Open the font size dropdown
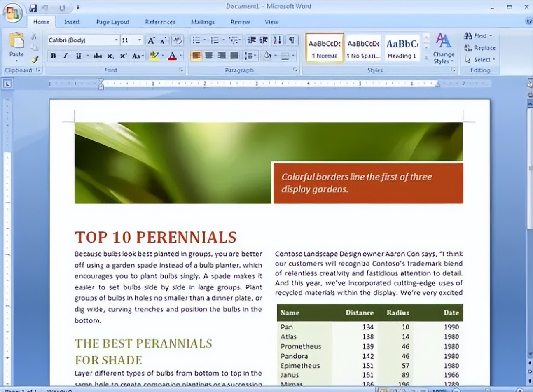This screenshot has height=392, width=533. pos(140,40)
